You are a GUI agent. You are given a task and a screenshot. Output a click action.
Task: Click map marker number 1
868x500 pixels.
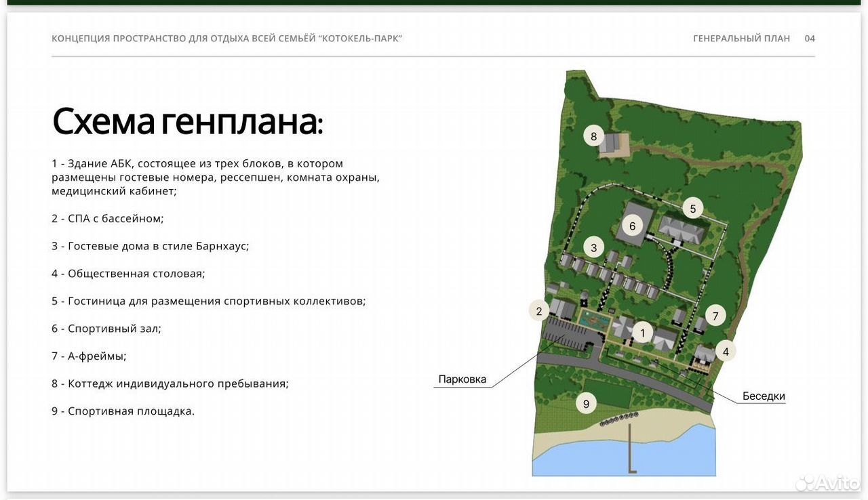[x=642, y=333]
